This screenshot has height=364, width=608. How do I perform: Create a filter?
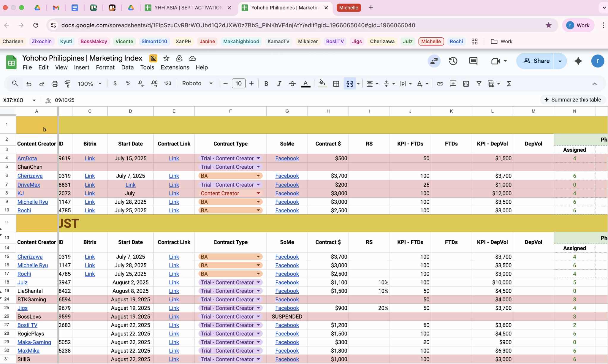[479, 84]
